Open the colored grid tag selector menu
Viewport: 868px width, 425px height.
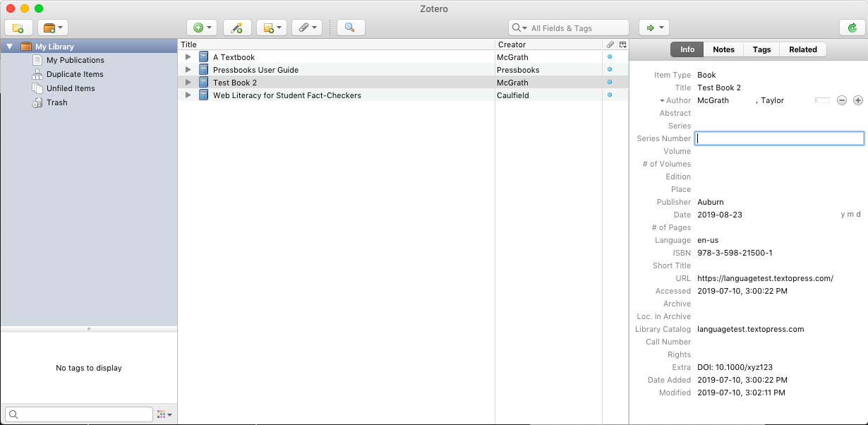pos(164,414)
